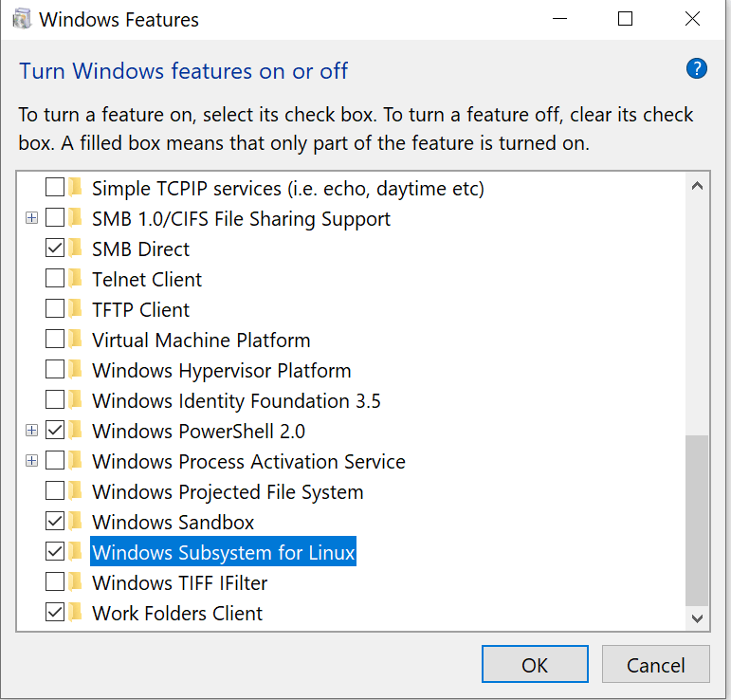Select the TFTP Client label
This screenshot has width=731, height=700.
[140, 309]
